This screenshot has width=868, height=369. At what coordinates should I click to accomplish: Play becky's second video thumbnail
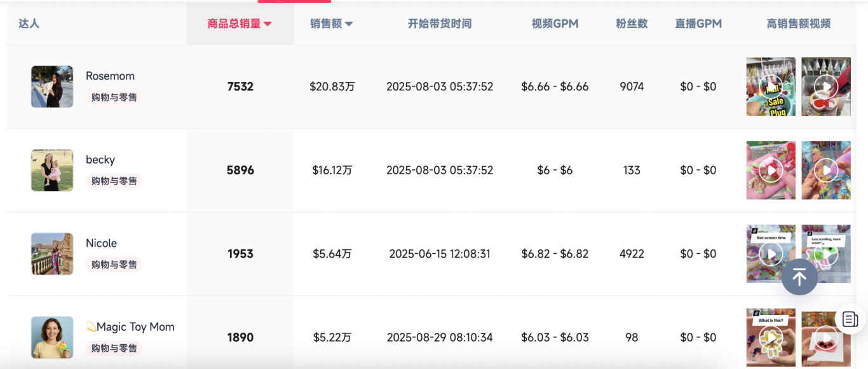coord(825,170)
